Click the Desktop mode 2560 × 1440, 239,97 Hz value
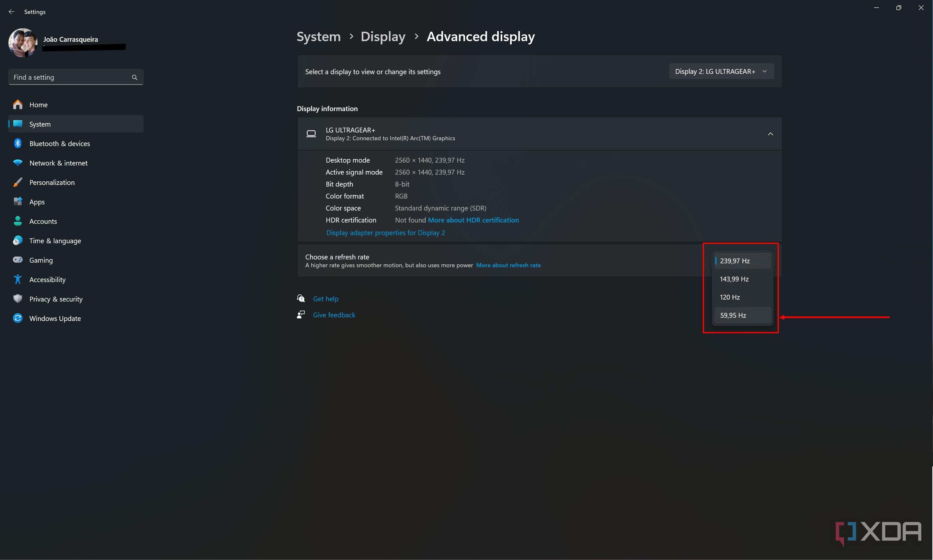Screen dimensions: 933x560 pyautogui.click(x=430, y=160)
